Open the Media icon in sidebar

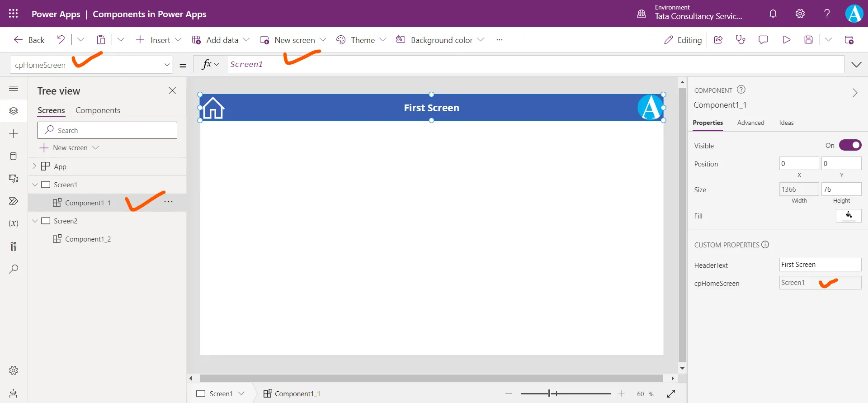[x=14, y=179]
